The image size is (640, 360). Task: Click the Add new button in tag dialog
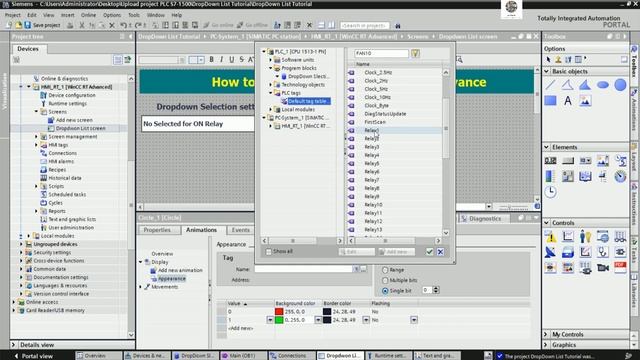[x=396, y=252]
